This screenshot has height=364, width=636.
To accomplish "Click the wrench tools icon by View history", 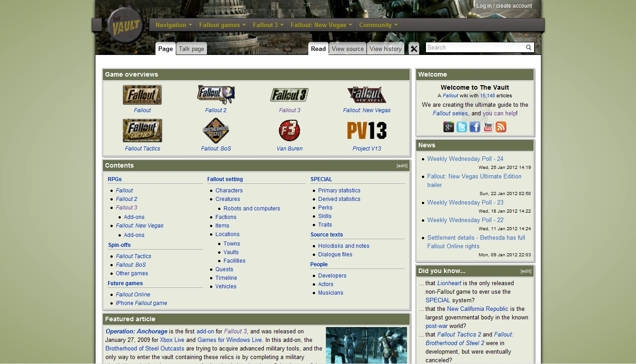I will [x=414, y=49].
